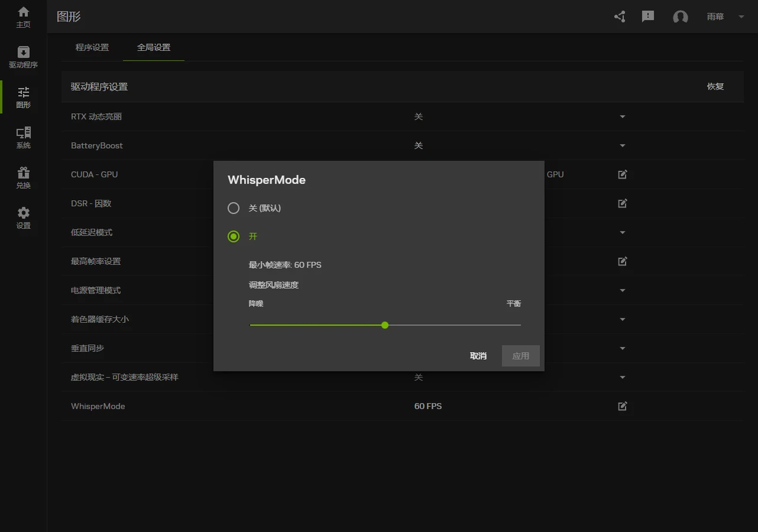Image resolution: width=758 pixels, height=532 pixels.
Task: Select the 关 (默认) radio option
Action: click(x=233, y=208)
